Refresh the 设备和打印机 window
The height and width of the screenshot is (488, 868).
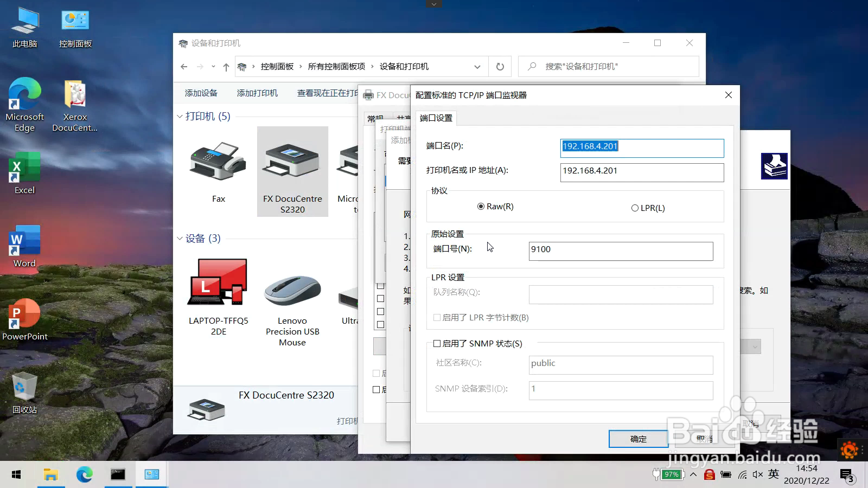500,67
